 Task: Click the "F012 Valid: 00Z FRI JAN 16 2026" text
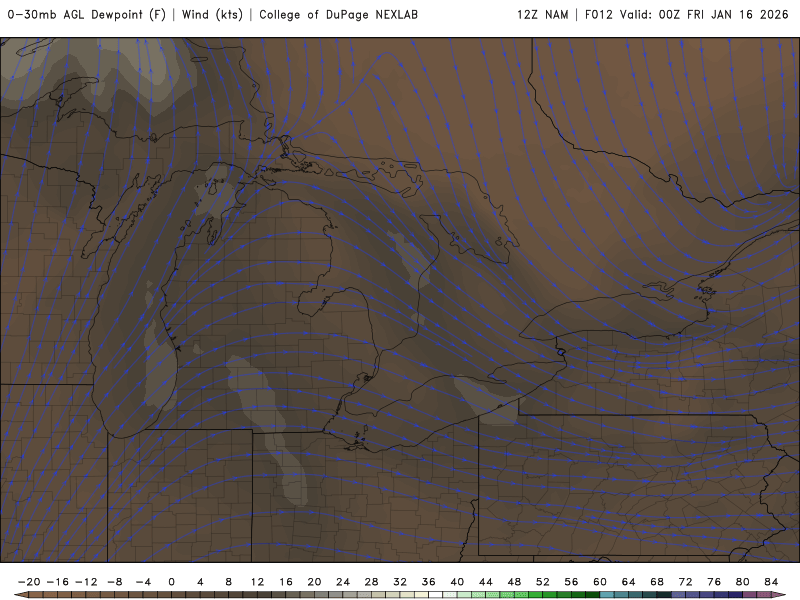pyautogui.click(x=687, y=15)
